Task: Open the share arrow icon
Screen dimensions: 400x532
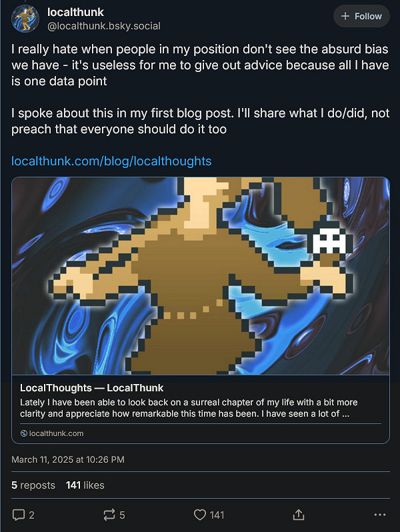Action: click(298, 515)
